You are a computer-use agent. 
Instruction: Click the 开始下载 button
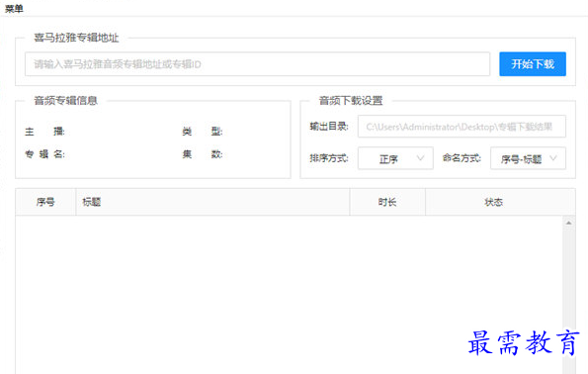point(533,64)
